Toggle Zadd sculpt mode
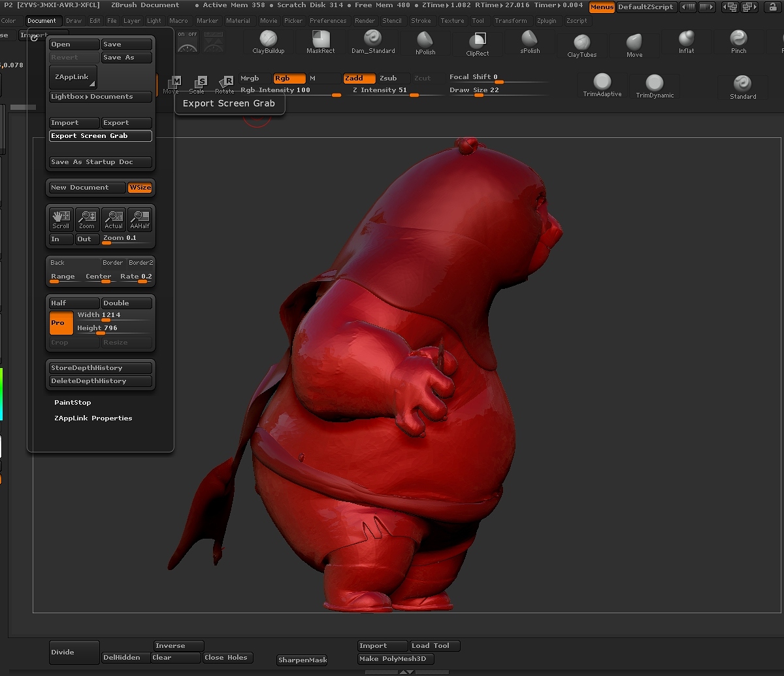784x676 pixels. click(x=359, y=78)
